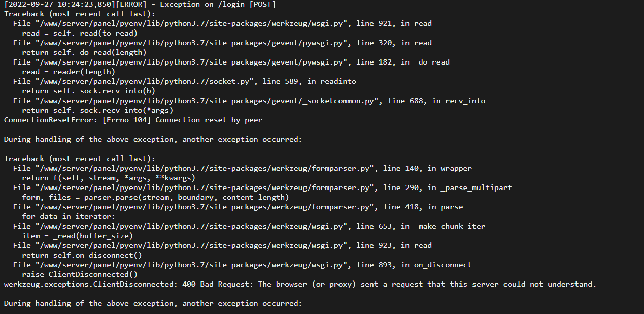Click the "return self._do_read(length)" line
Viewport: 644px width, 314px height.
pyautogui.click(x=84, y=52)
